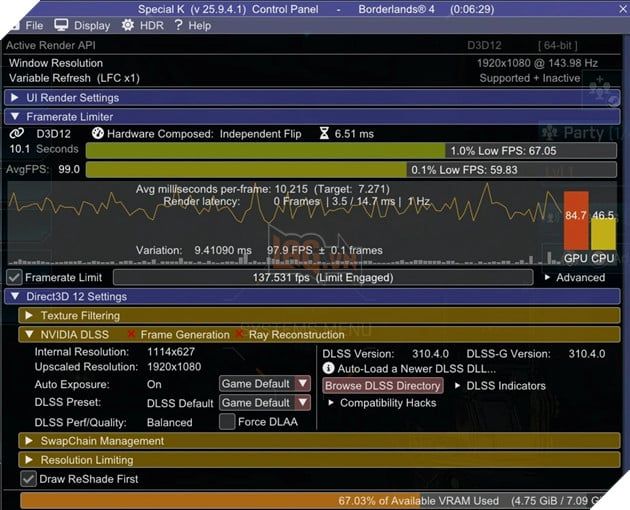Enable the Force DLAA checkbox

227,422
